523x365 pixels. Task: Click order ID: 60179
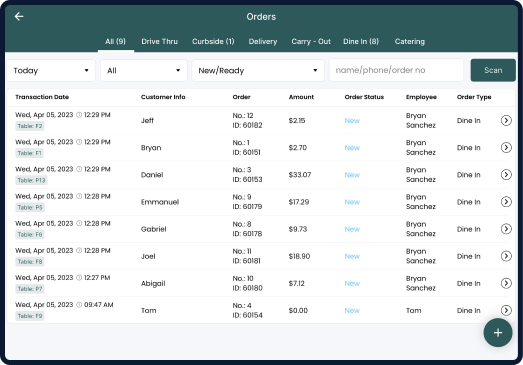(x=247, y=207)
